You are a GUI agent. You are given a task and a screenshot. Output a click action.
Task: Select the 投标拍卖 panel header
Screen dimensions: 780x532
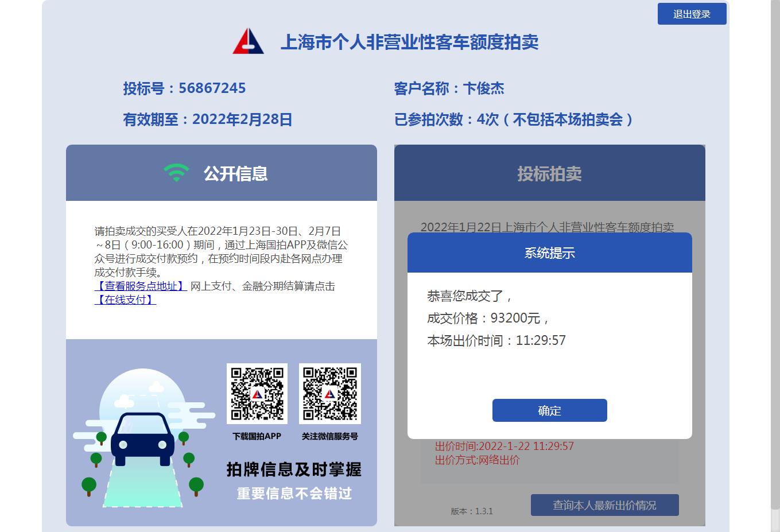549,173
